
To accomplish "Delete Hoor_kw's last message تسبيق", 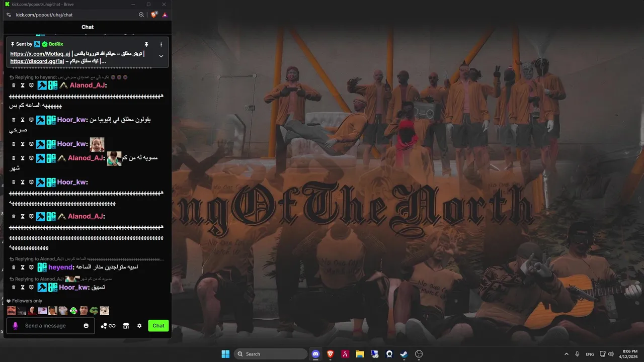I will click(x=14, y=288).
